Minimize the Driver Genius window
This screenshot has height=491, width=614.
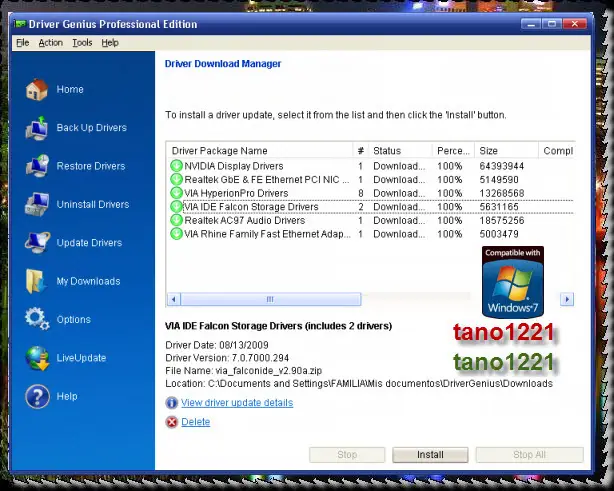[531, 24]
